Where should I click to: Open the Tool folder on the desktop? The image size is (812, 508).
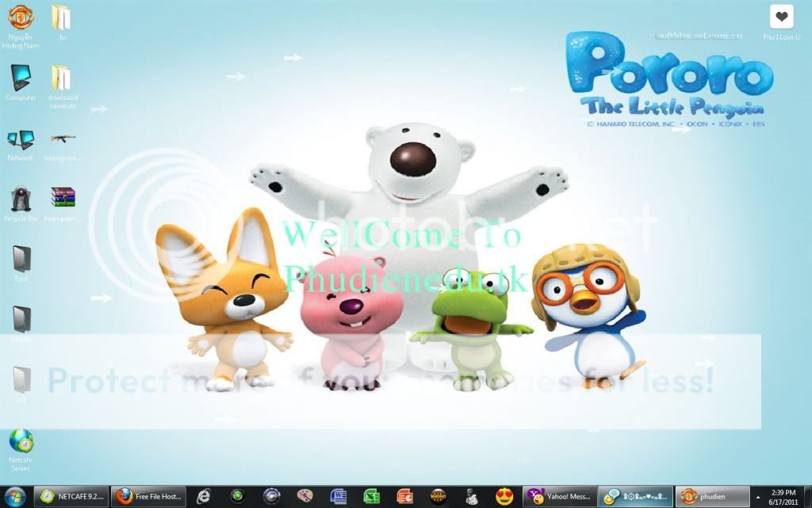coord(21,260)
